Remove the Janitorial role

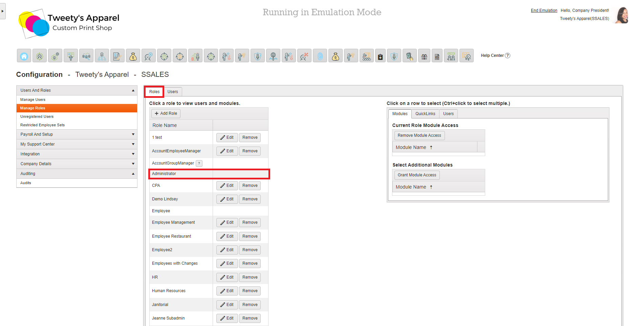point(250,305)
